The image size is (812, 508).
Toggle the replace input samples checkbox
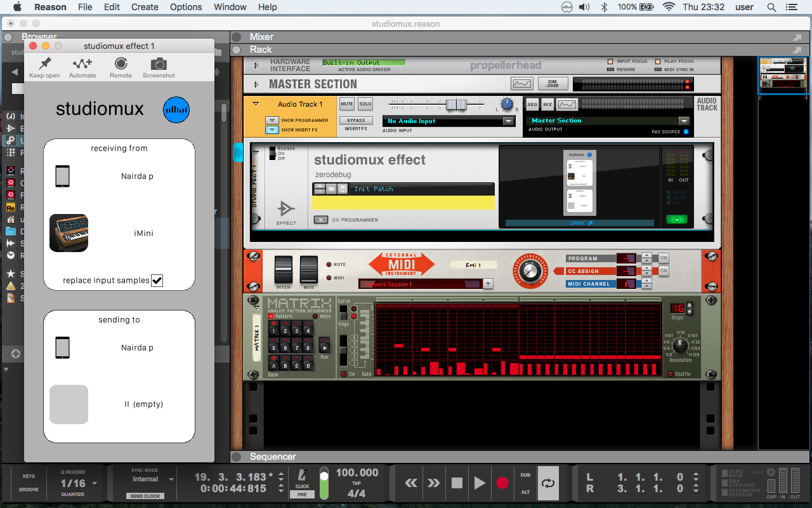(x=157, y=281)
